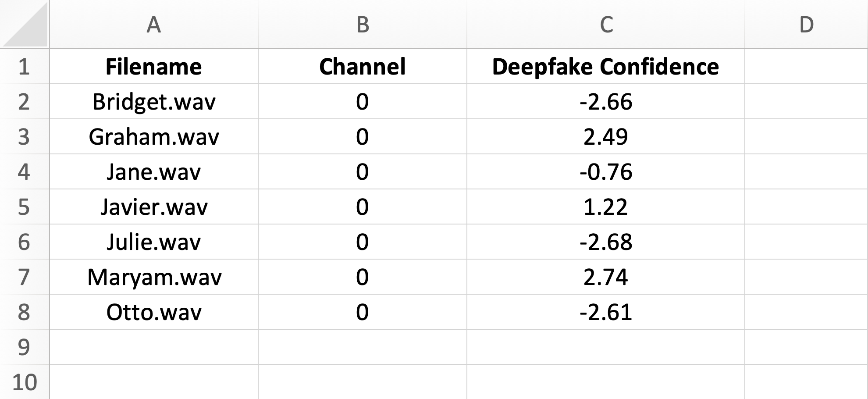Select the Channel value for Bridget.wav
This screenshot has width=868, height=399.
coord(363,101)
